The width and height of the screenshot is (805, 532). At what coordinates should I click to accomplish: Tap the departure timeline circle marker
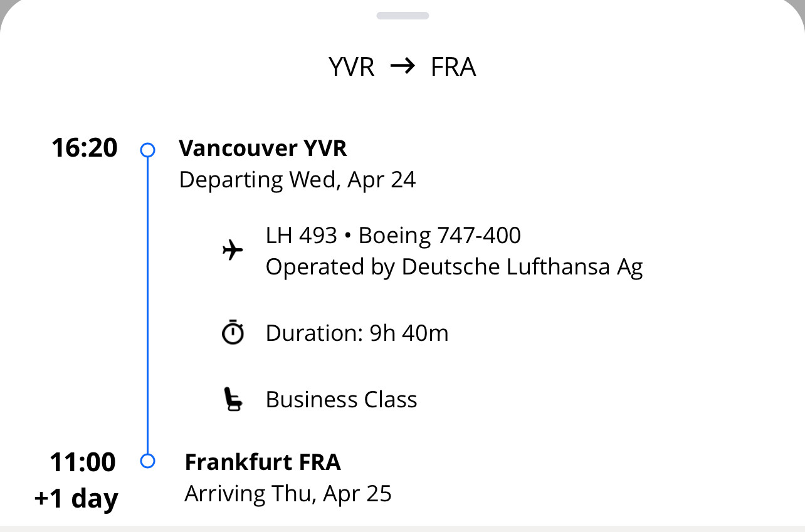pos(147,150)
